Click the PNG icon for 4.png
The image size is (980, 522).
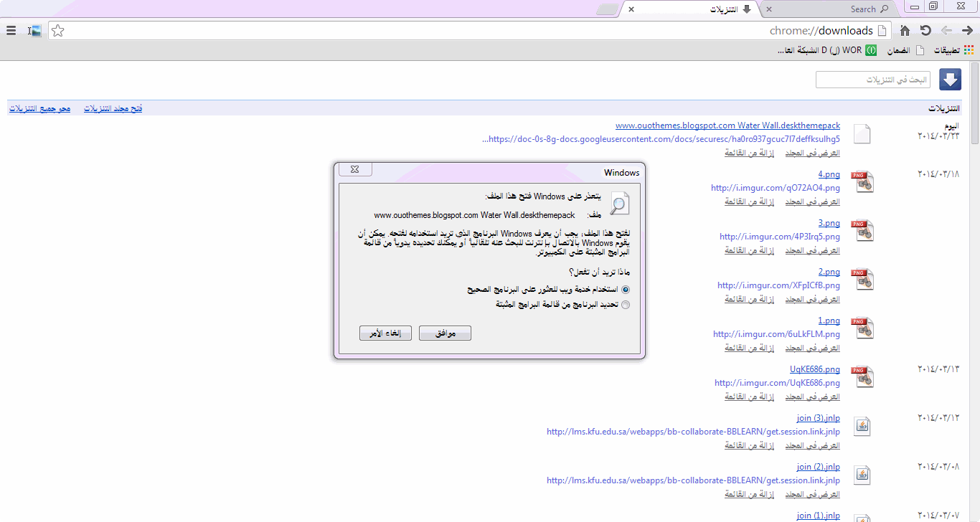pos(862,182)
